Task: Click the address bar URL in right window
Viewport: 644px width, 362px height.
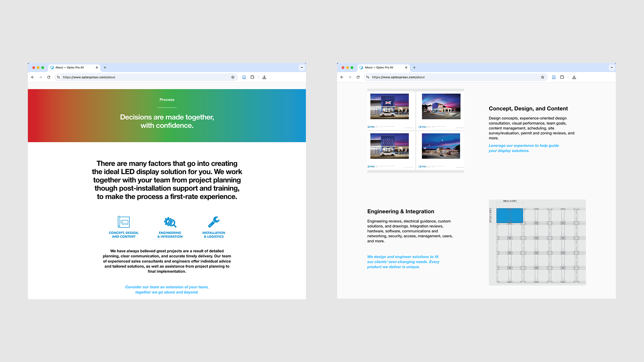Action: (398, 77)
